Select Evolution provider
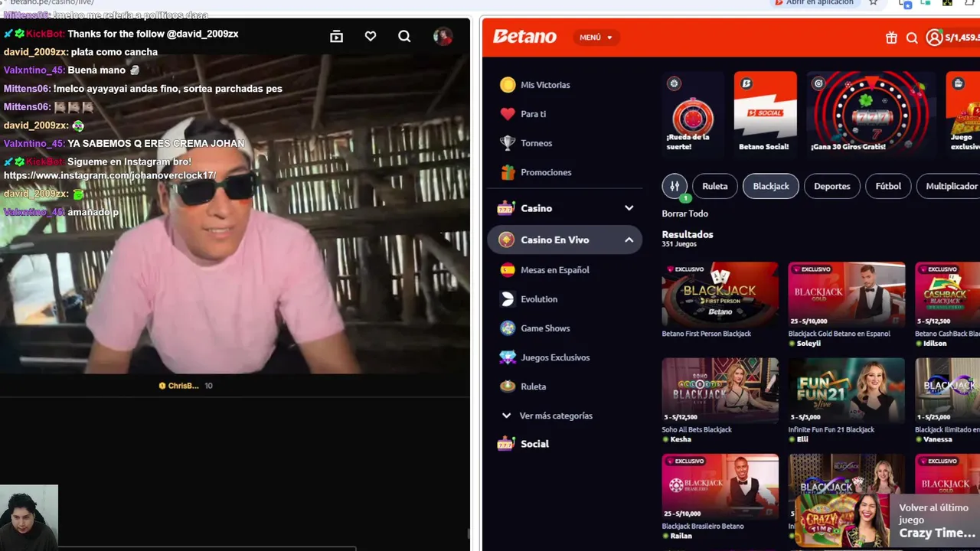Screen dimensions: 980x551 tap(539, 299)
